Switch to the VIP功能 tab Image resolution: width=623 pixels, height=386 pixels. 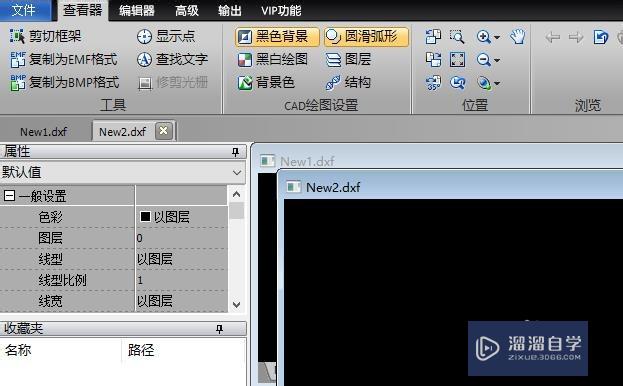(x=281, y=10)
